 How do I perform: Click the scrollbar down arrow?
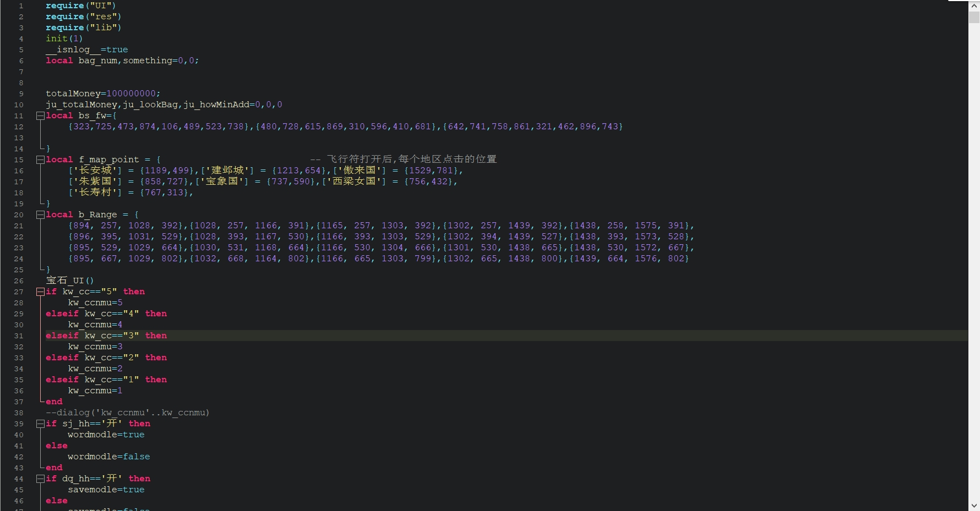[x=974, y=505]
